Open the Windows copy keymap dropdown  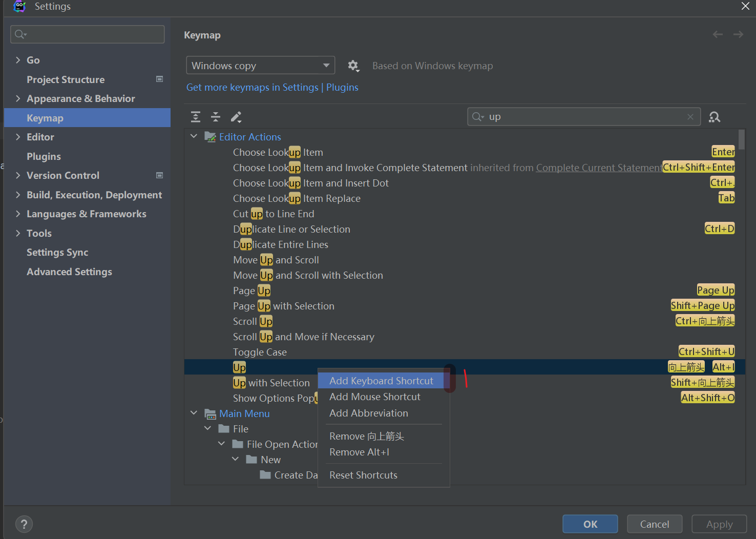[x=261, y=66]
